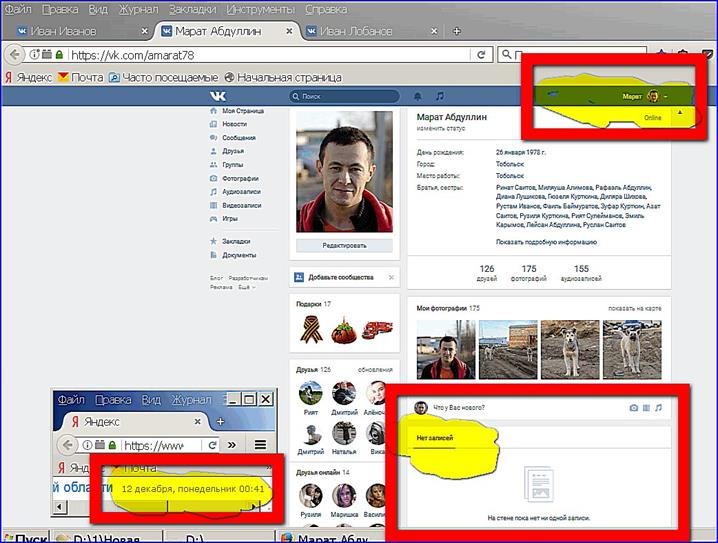The height and width of the screenshot is (543, 718).
Task: Attach audio using the post box music icon
Action: click(x=658, y=408)
